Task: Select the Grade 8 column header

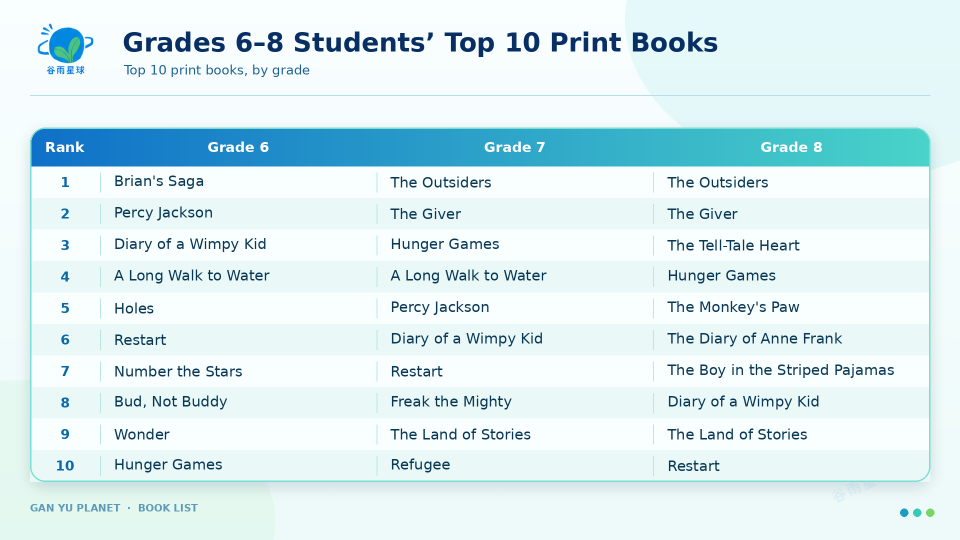Action: 791,147
